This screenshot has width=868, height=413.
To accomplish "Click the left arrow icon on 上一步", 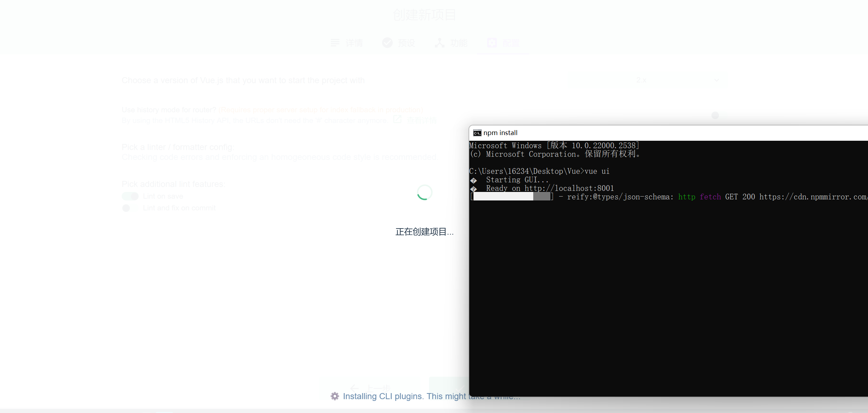I will point(354,388).
